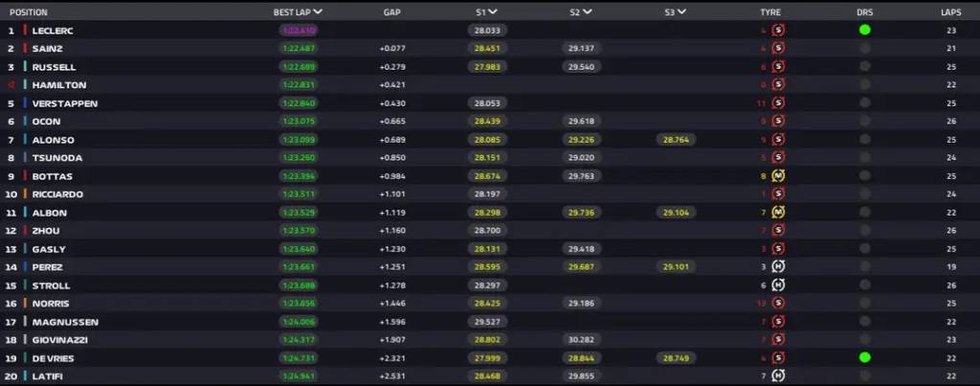Click Leclerc's green DRS indicator
The width and height of the screenshot is (980, 386).
coord(864,30)
